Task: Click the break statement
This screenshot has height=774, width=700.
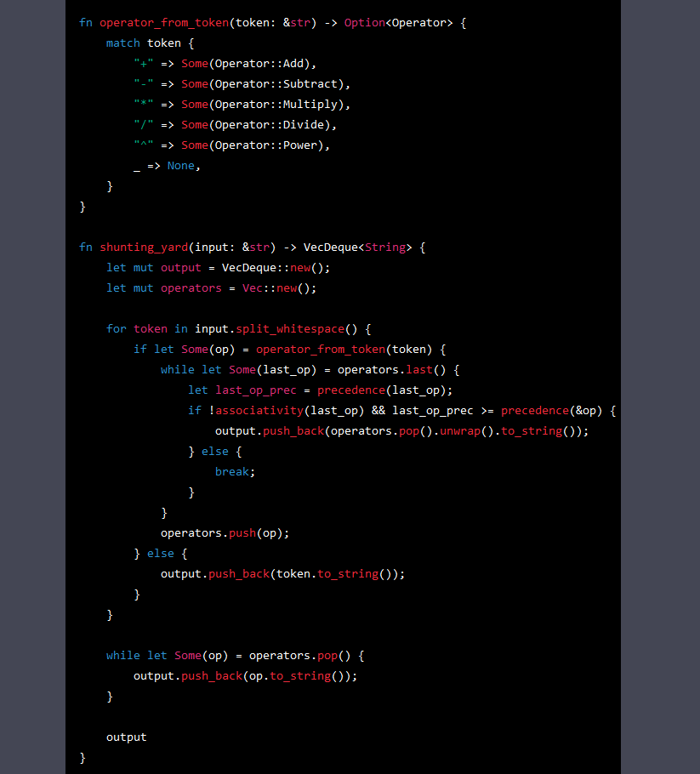Action: click(x=230, y=471)
